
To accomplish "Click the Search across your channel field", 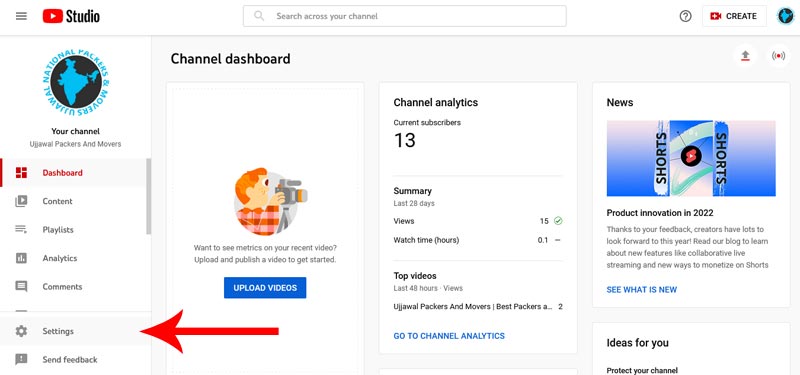I will [405, 16].
